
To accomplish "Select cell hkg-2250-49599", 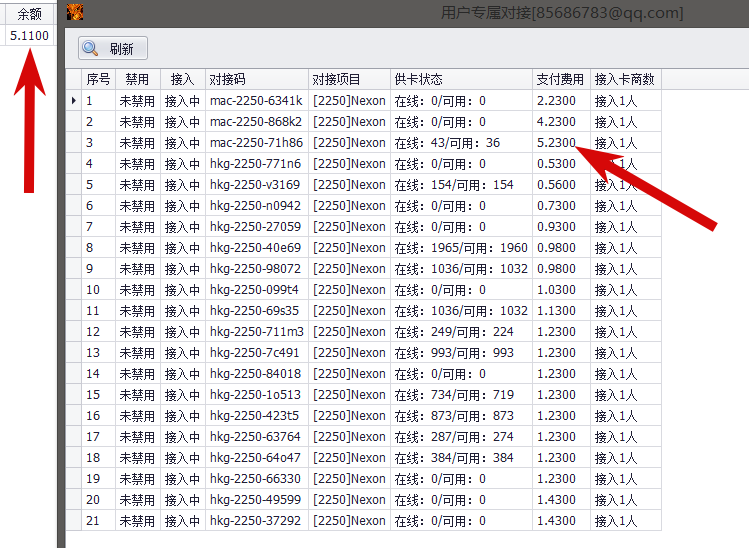I will (x=257, y=500).
